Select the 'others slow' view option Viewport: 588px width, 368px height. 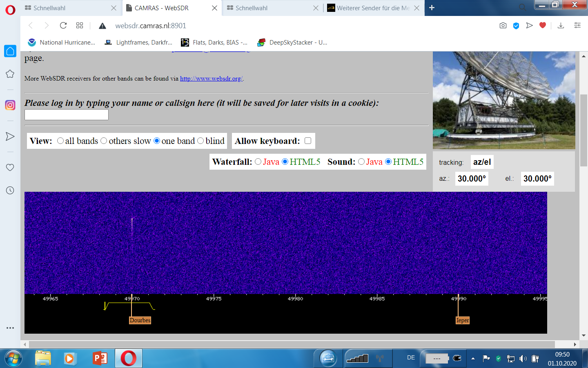(104, 141)
